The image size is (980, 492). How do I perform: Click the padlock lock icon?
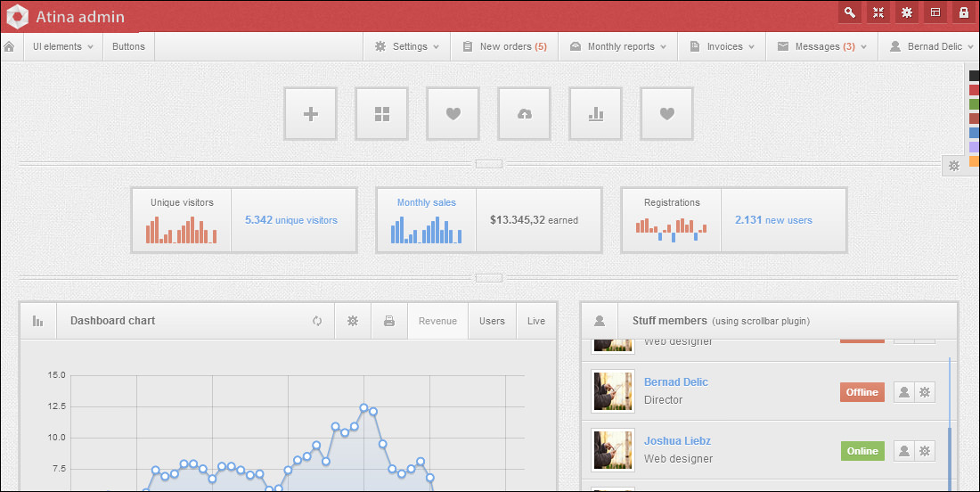click(x=964, y=12)
